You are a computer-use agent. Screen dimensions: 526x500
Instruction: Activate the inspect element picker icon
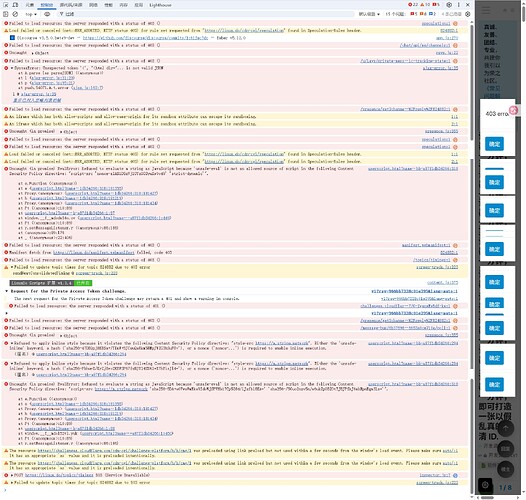[6, 5]
